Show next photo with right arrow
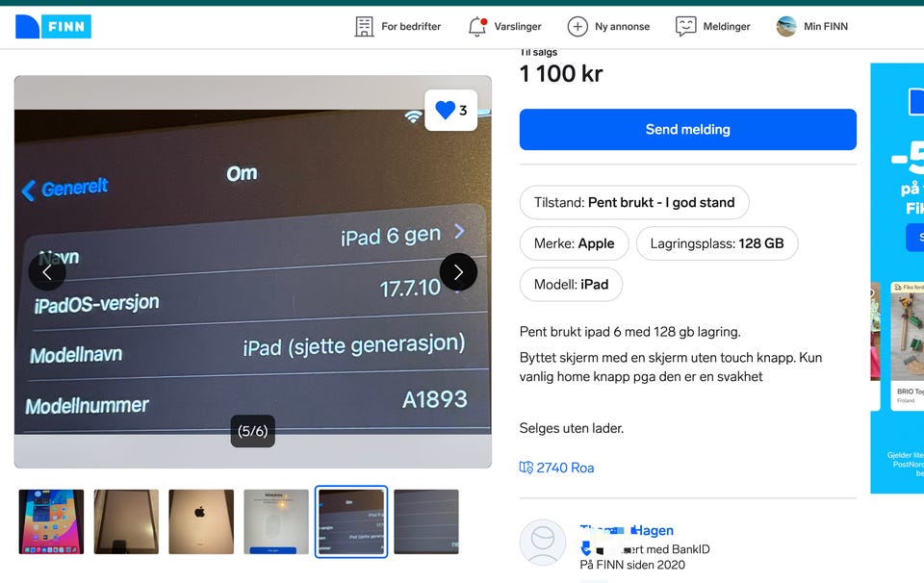This screenshot has height=583, width=924. tap(458, 271)
